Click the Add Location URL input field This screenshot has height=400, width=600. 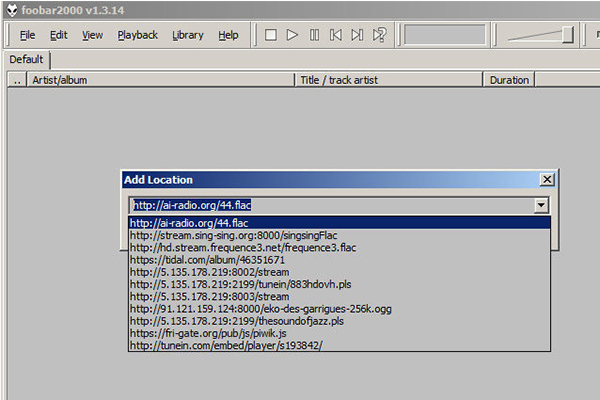pos(332,205)
